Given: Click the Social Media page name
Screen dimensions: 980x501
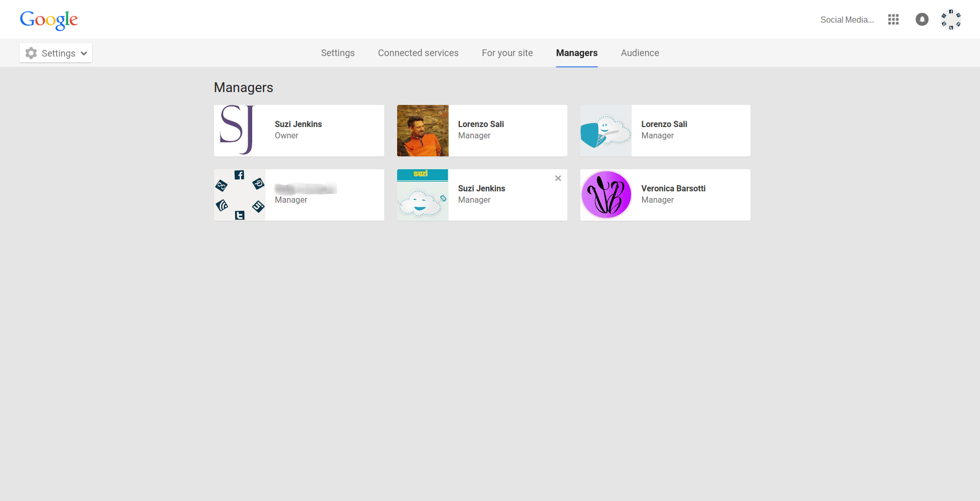Looking at the screenshot, I should click(847, 20).
